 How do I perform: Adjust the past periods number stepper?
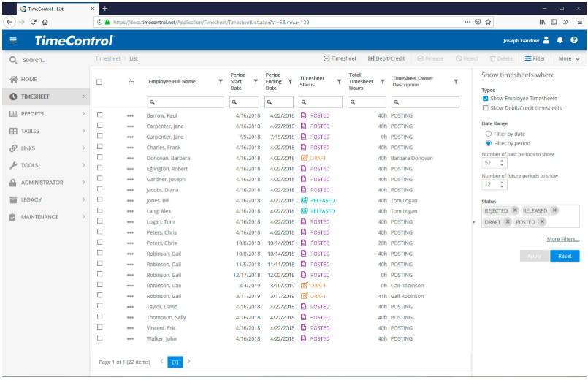[502, 163]
